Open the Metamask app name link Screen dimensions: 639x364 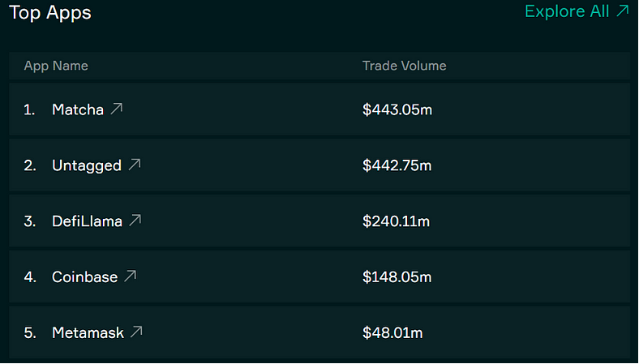(88, 332)
